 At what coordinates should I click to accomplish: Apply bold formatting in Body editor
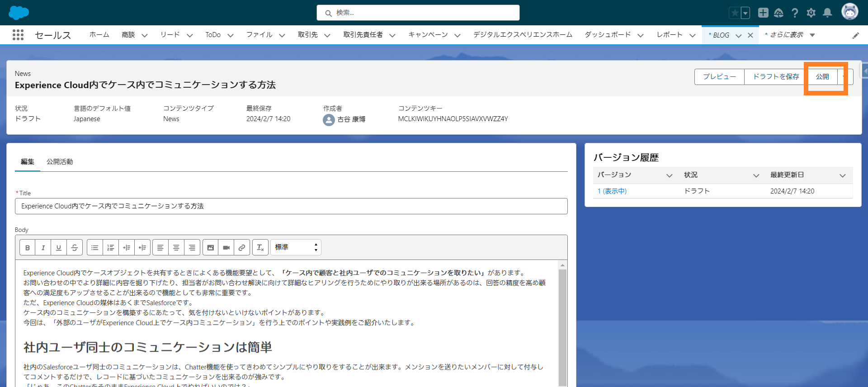pos(28,247)
